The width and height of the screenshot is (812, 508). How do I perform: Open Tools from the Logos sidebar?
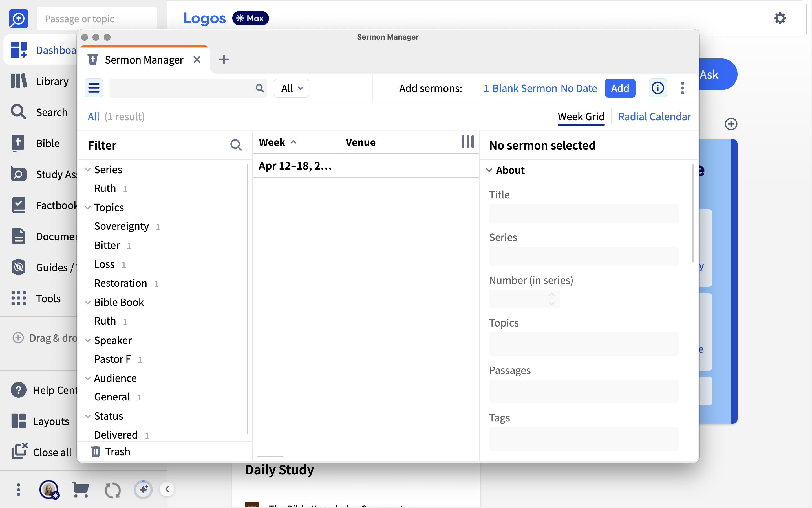coord(36,298)
